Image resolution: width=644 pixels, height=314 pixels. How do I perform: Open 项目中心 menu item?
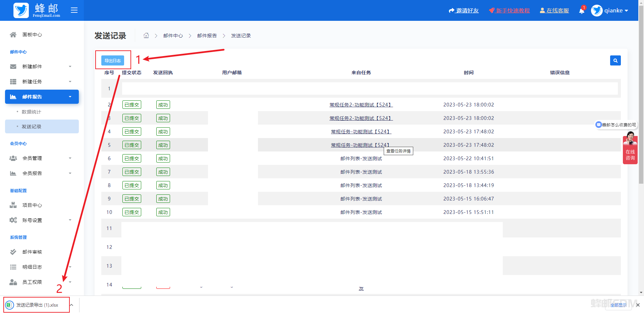click(32, 205)
